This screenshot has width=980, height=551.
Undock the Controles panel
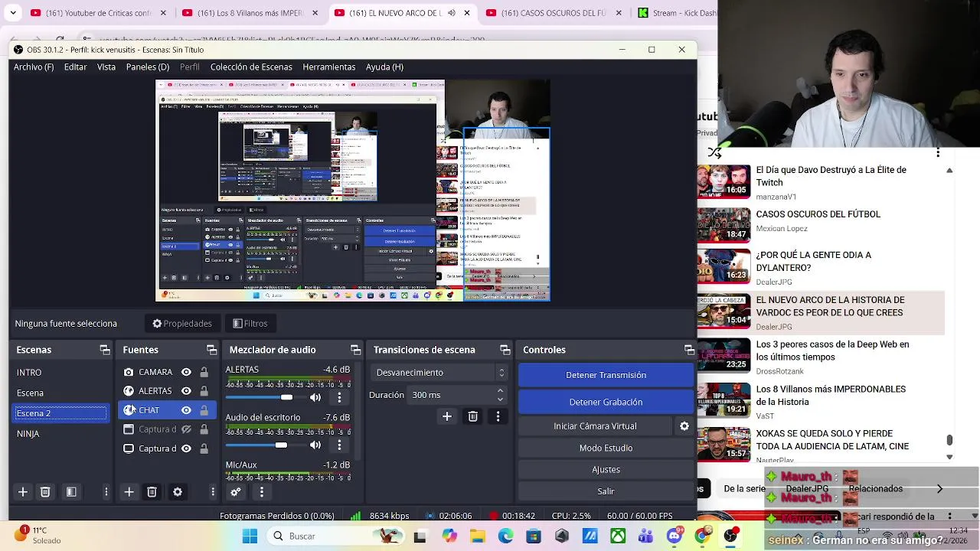689,350
